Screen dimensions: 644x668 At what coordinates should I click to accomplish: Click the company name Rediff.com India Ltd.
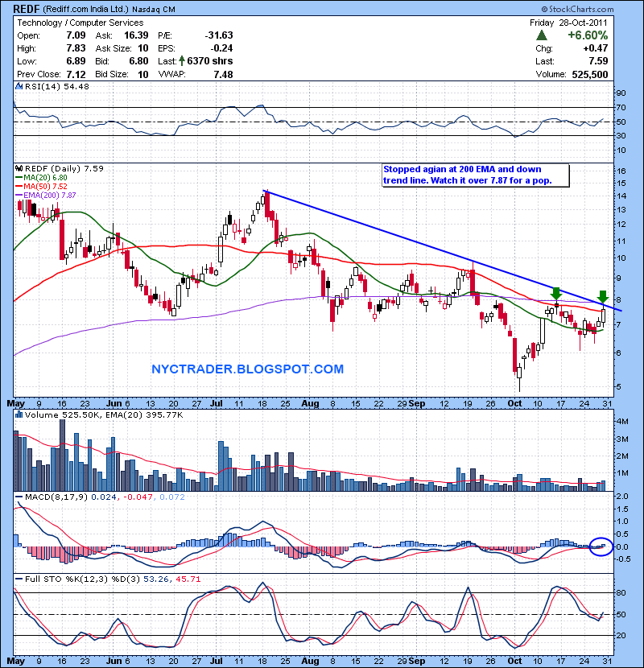(x=85, y=9)
